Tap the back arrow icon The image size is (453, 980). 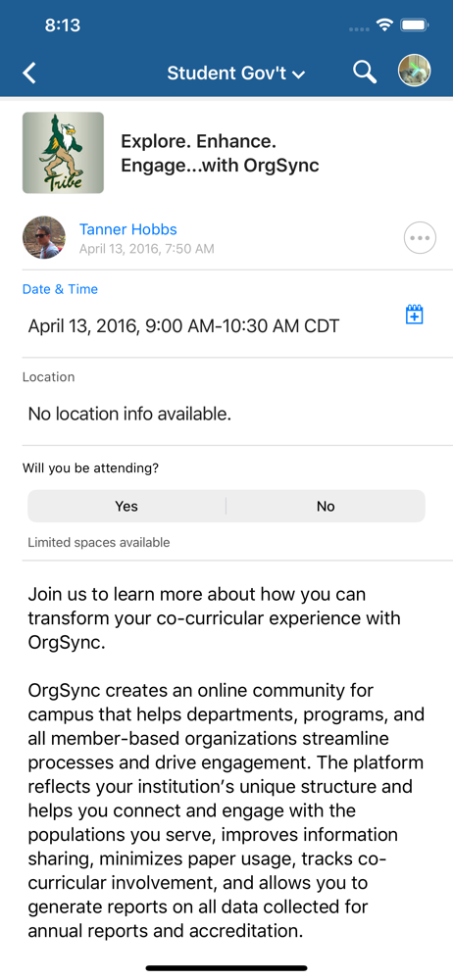pos(29,73)
